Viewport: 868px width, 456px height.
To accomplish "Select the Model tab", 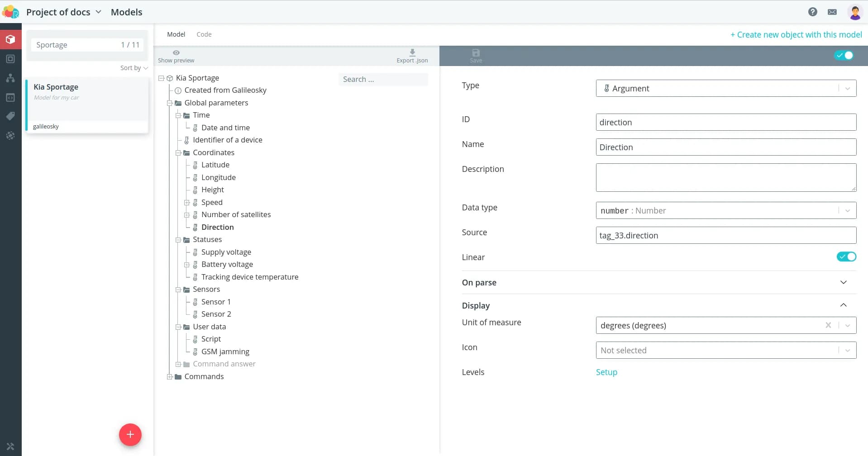I will coord(176,34).
